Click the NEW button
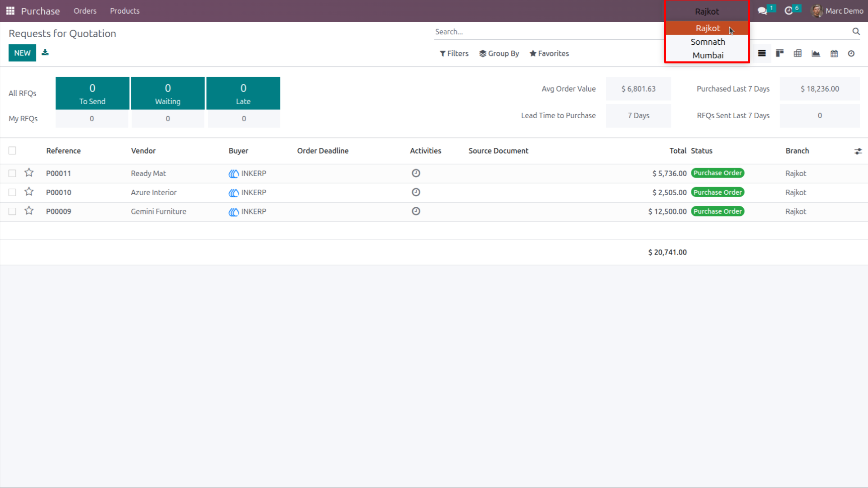Screen dimensions: 868x488 [22, 53]
